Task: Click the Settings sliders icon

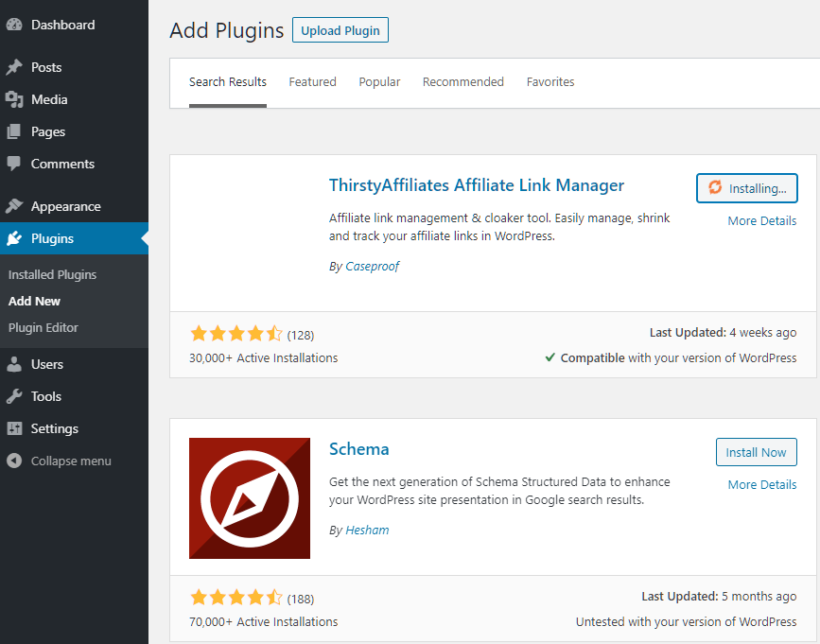Action: pyautogui.click(x=14, y=428)
